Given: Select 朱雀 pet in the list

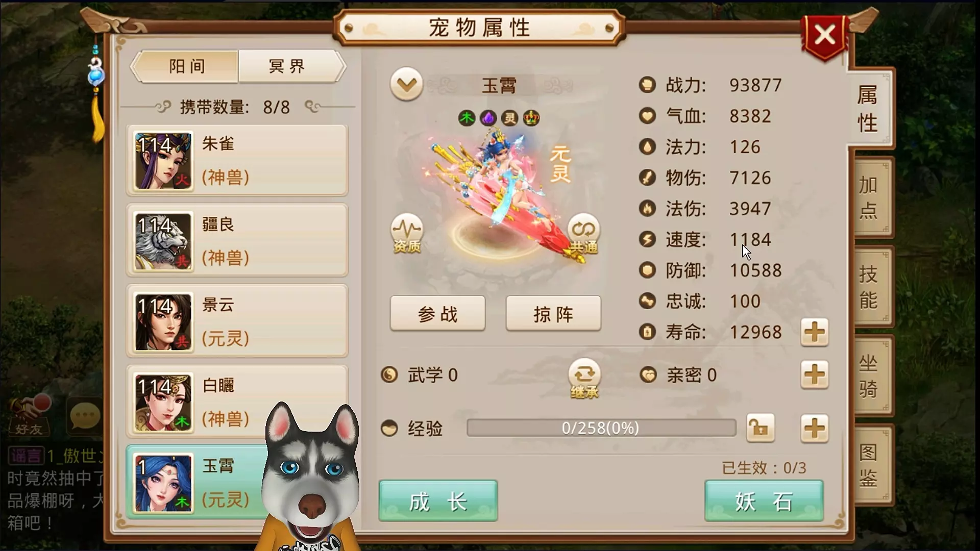Looking at the screenshot, I should pyautogui.click(x=237, y=161).
